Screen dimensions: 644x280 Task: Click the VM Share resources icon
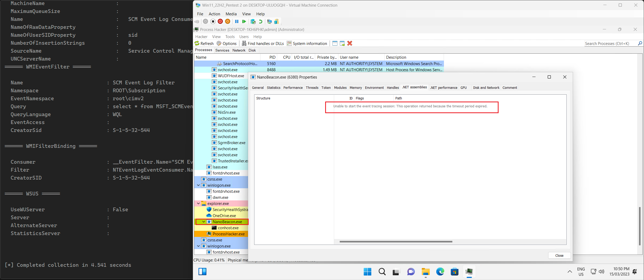tap(276, 21)
